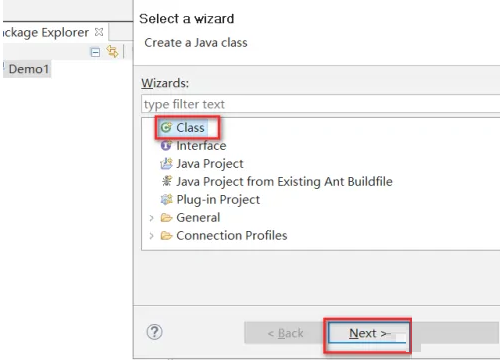Expand the General folder arrow
Viewport: 500px width, 360px height.
151,218
